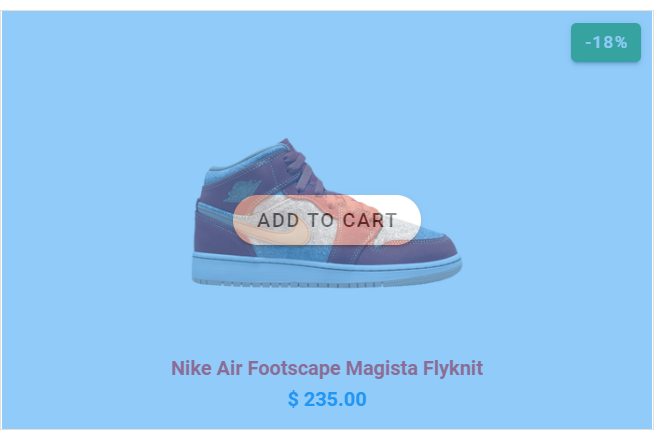Viewport: 658px width, 437px height.
Task: Open the Nike Air Footscape Magista Flyknit title
Action: point(327,368)
